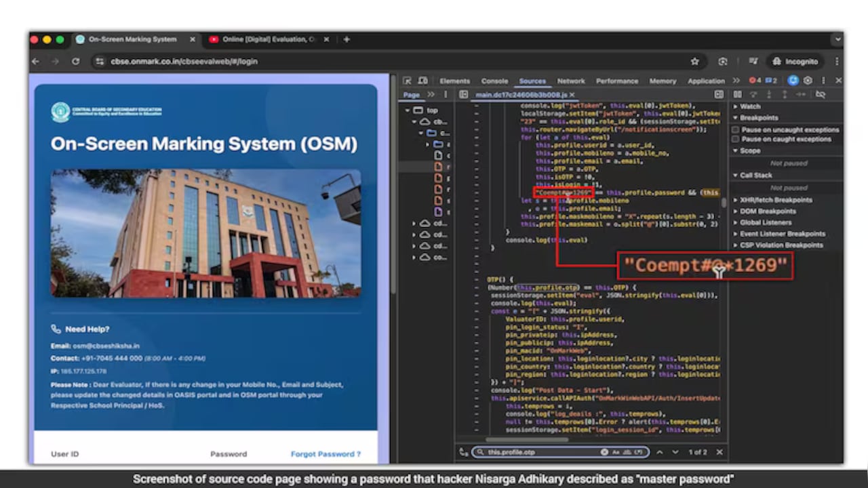Toggle the file navigator sidebar icon
This screenshot has height=488, width=868.
point(463,95)
